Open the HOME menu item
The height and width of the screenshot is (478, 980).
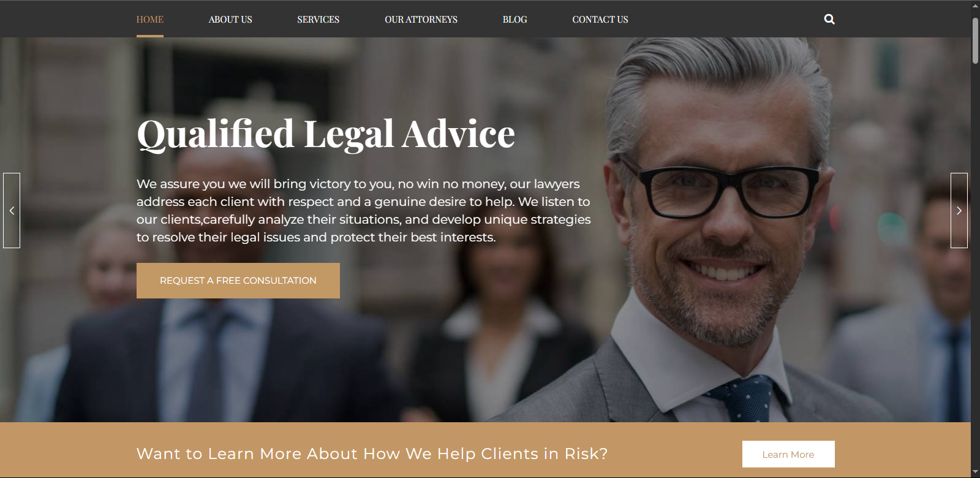pyautogui.click(x=150, y=20)
